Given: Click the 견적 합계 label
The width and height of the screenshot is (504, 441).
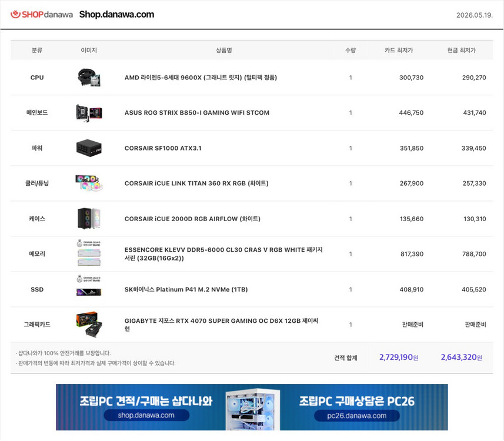Looking at the screenshot, I should tap(346, 358).
